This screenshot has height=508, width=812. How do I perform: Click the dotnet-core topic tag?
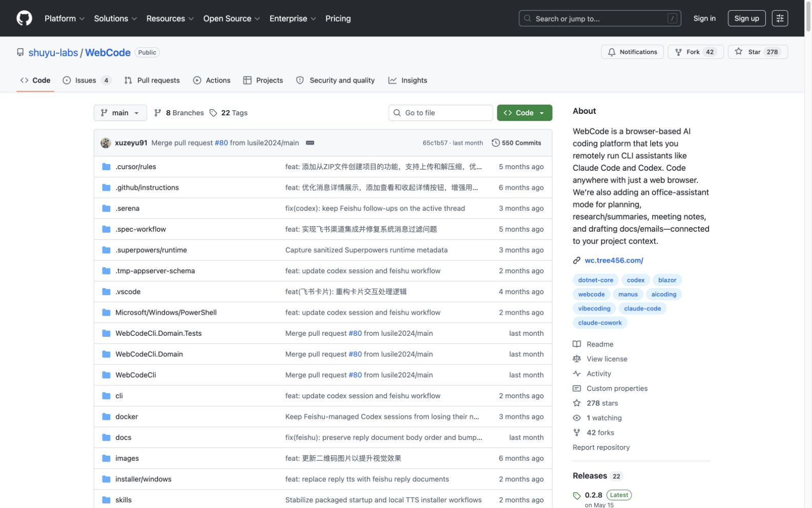595,280
